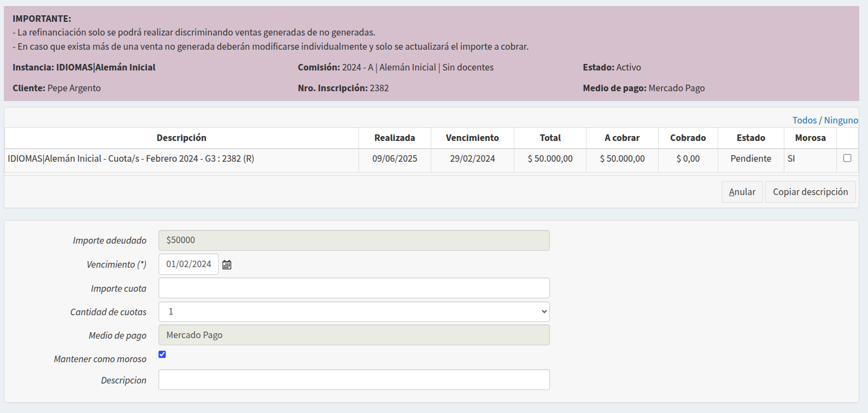Image resolution: width=868 pixels, height=413 pixels.
Task: Uncheck the Mantener como moroso checkbox
Action: point(162,355)
